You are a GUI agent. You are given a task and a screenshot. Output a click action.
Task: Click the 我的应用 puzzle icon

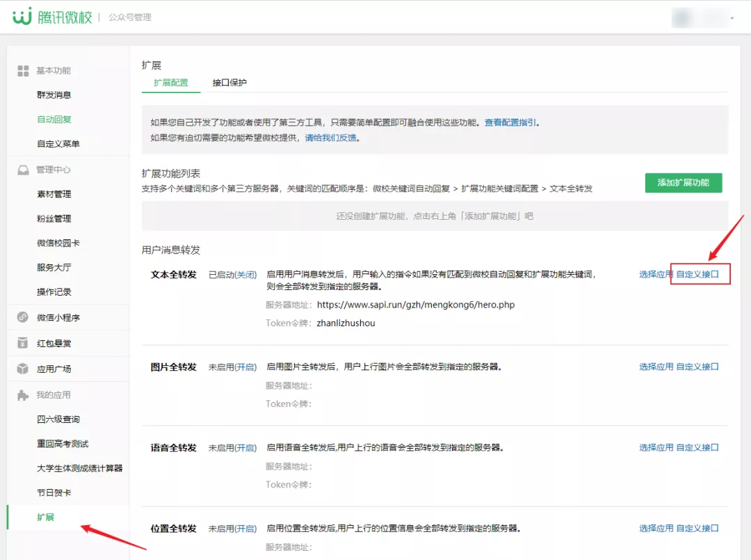(x=22, y=395)
